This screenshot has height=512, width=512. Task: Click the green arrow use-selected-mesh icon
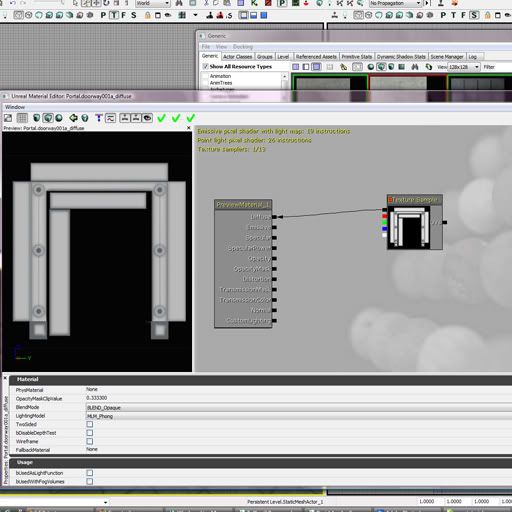coord(73,118)
